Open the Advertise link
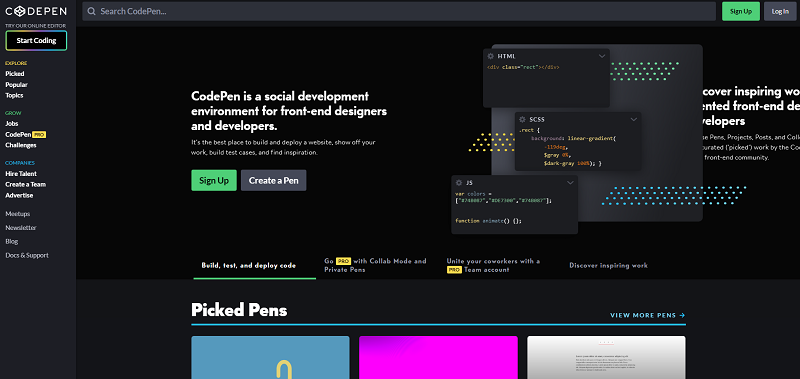The width and height of the screenshot is (800, 379). click(19, 195)
